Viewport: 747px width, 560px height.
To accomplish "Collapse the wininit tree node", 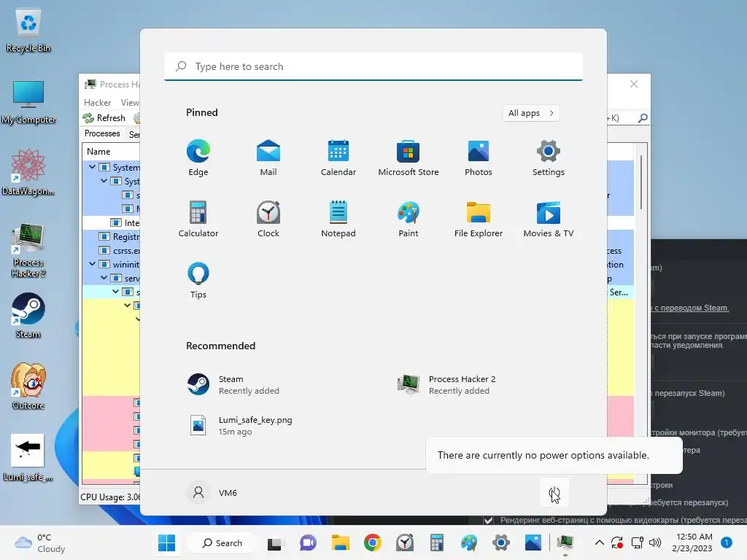I will pyautogui.click(x=92, y=264).
